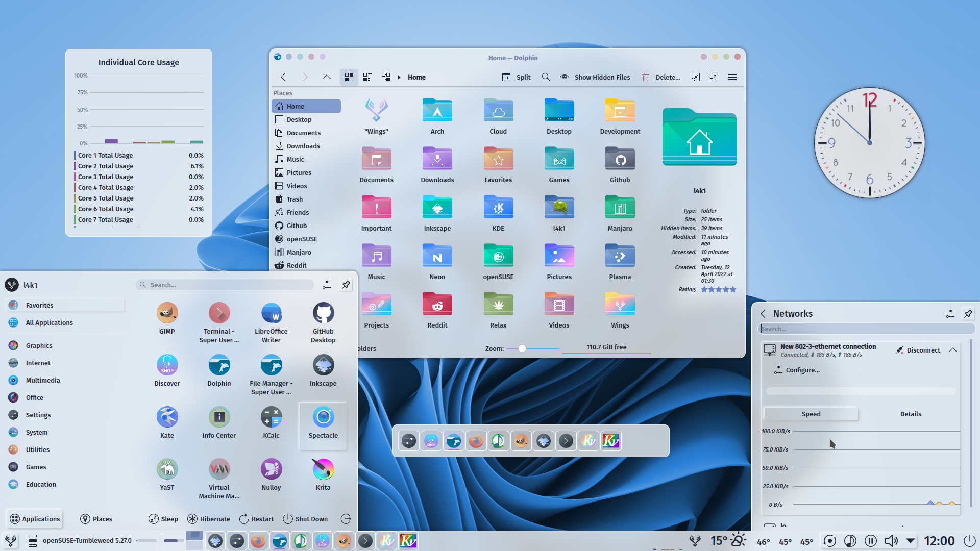Viewport: 980px width, 551px height.
Task: Select Graphics category in launcher
Action: pos(64,345)
